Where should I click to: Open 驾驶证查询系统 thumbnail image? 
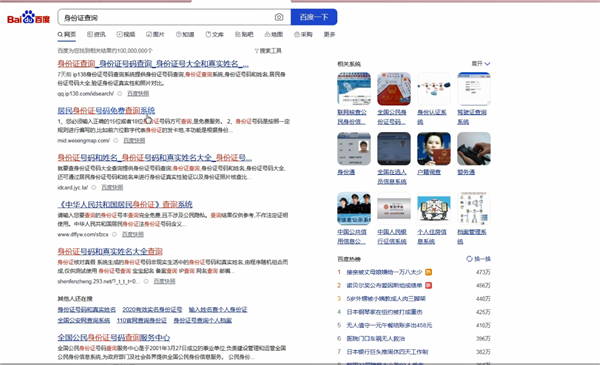coord(474,89)
